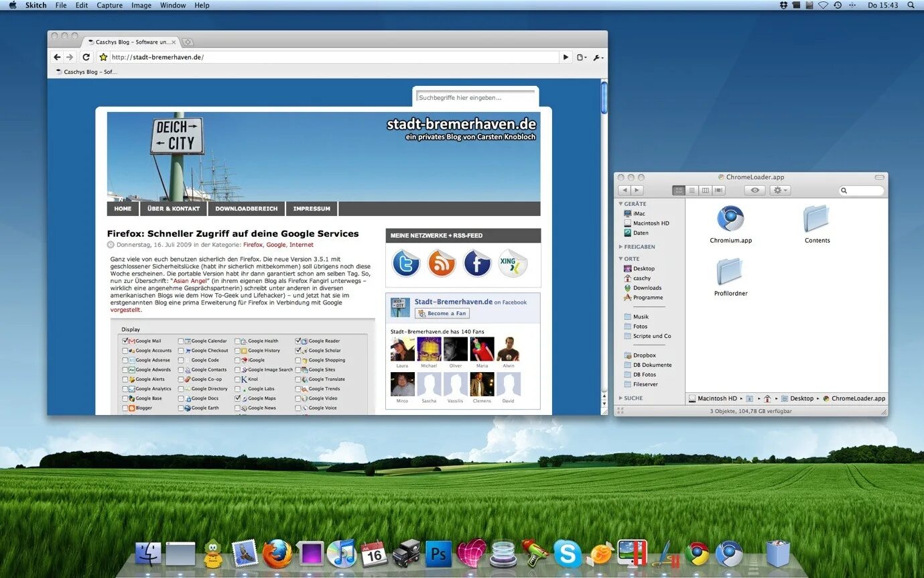
Task: Open Chromium.app in the Finder window
Action: pyautogui.click(x=730, y=225)
